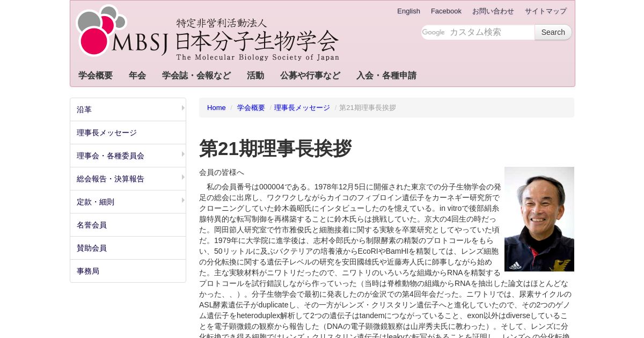Image resolution: width=644 pixels, height=338 pixels.
Task: Click the 特定非営利活動法人 header text
Action: [x=222, y=23]
